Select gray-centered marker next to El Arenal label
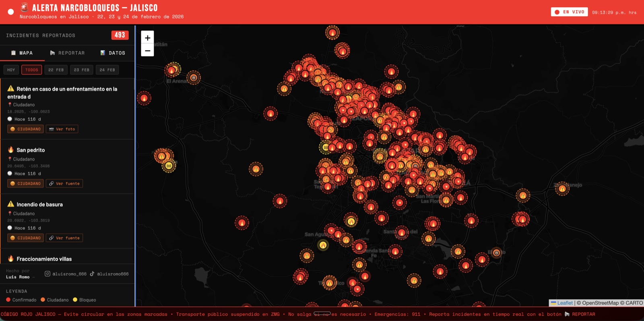The image size is (644, 321). [x=194, y=77]
